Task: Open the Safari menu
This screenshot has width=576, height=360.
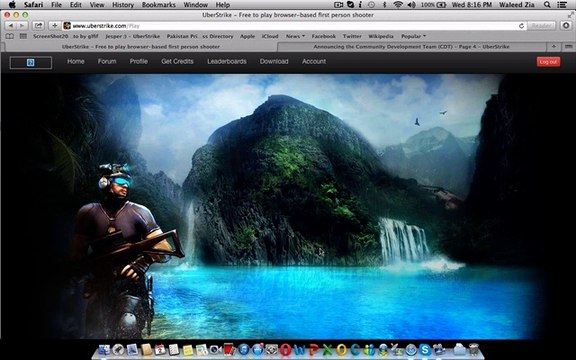Action: (33, 5)
